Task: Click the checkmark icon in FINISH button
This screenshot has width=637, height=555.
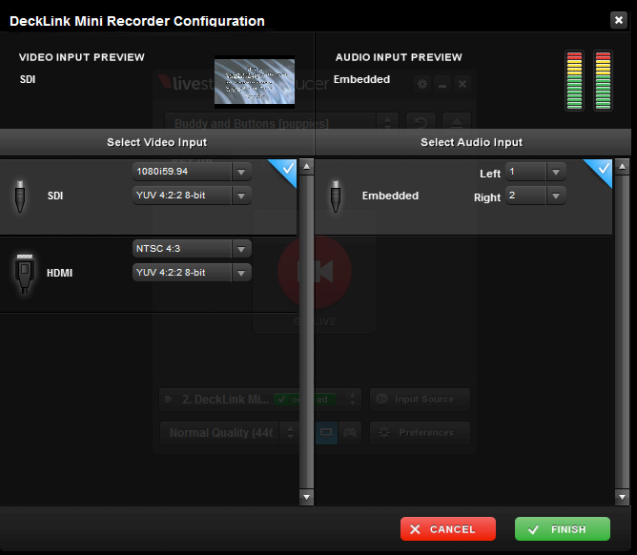Action: tap(533, 529)
